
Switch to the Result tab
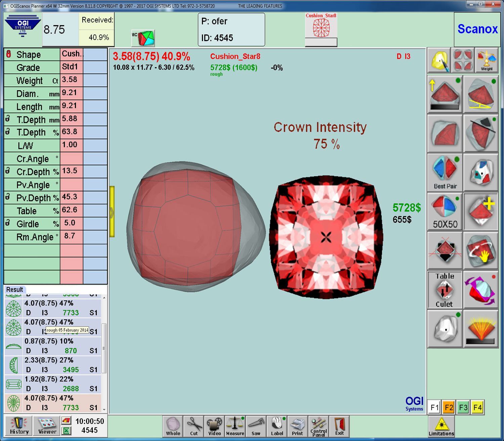[15, 290]
